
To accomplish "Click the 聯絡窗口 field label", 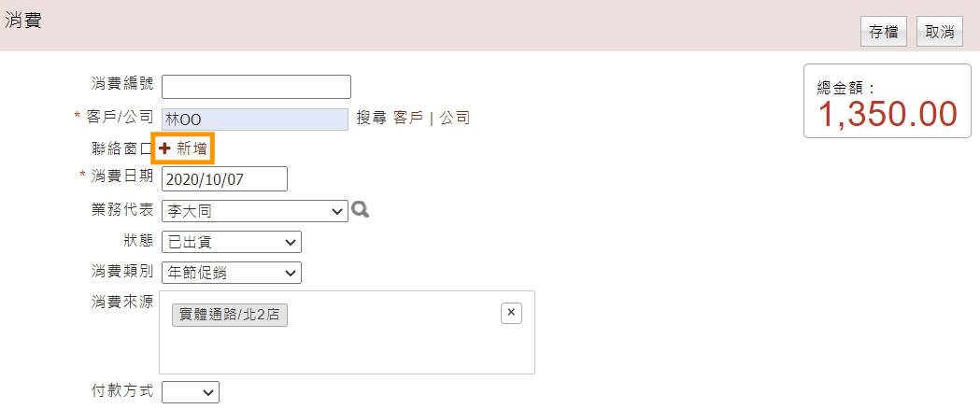I will pyautogui.click(x=121, y=148).
